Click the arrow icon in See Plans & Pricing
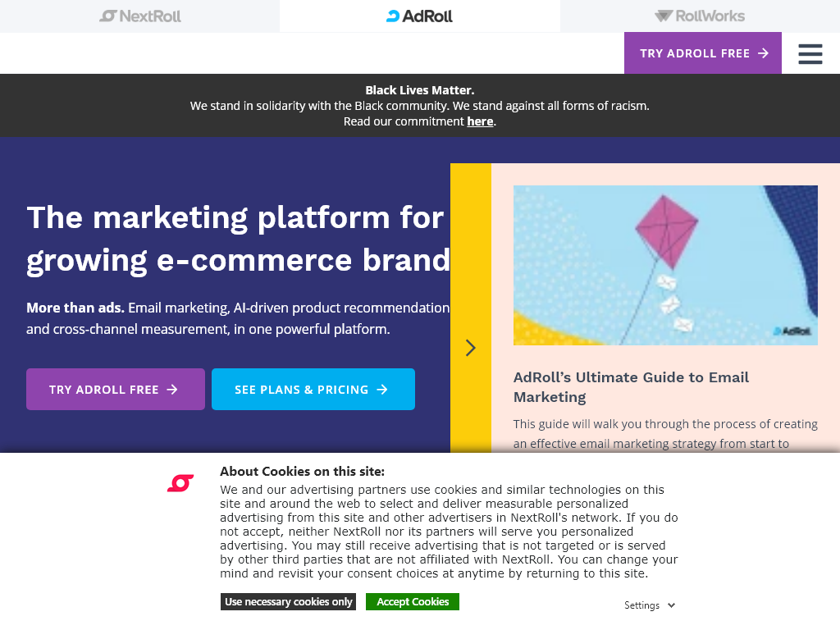This screenshot has height=630, width=840. point(381,390)
